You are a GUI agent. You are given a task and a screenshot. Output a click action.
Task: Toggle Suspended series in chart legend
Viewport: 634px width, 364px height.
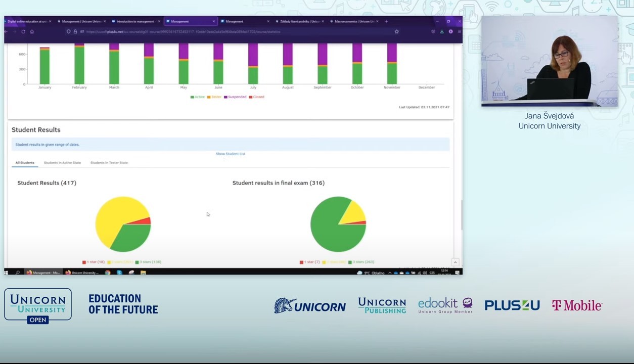pyautogui.click(x=235, y=97)
